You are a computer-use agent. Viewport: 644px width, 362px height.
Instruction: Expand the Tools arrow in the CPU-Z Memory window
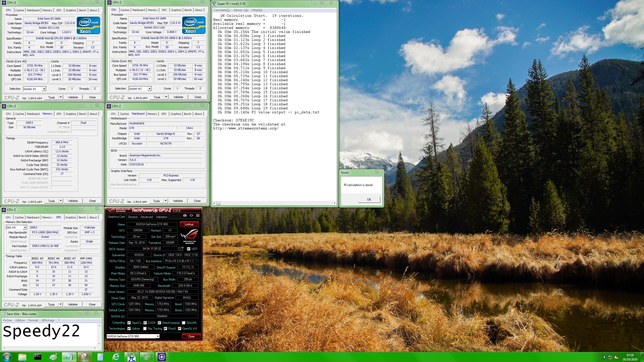[x=61, y=201]
